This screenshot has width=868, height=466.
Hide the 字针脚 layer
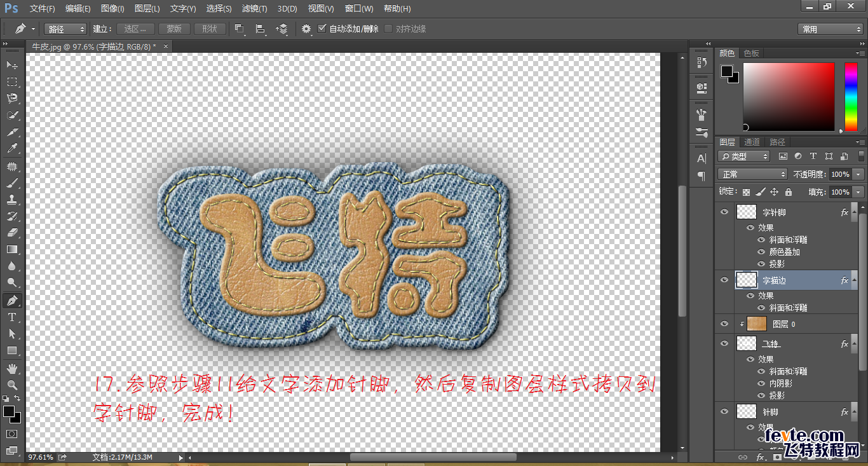click(x=724, y=211)
